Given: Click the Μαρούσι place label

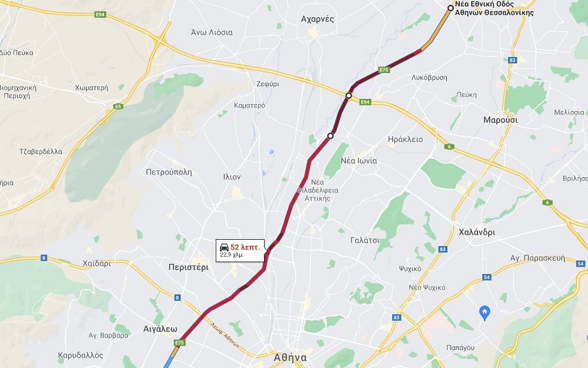Looking at the screenshot, I should point(500,120).
